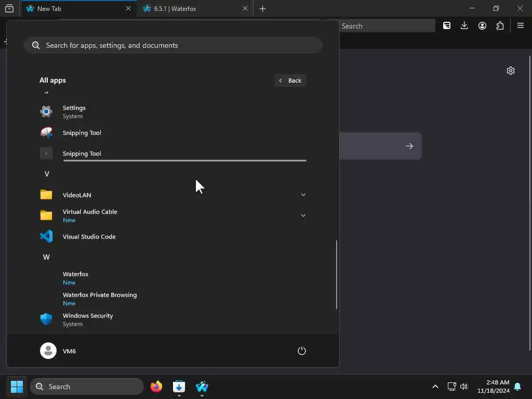Open new tab page settings gear
The image size is (532, 399).
point(511,71)
